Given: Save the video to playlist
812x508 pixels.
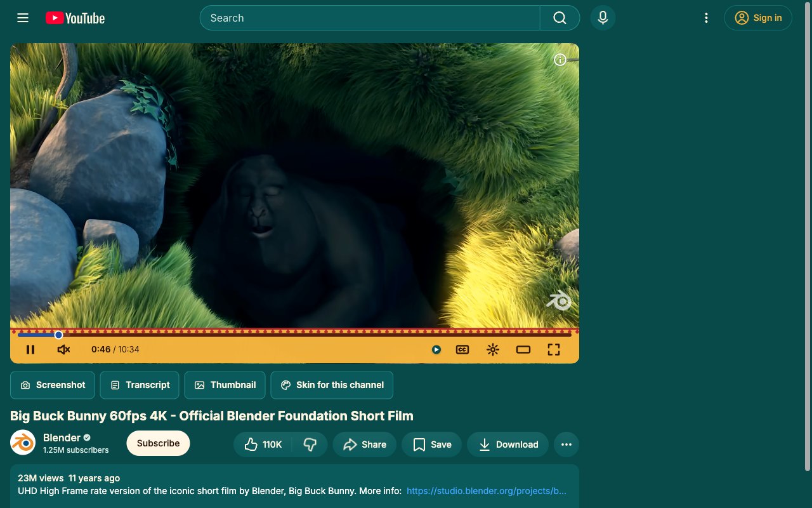Looking at the screenshot, I should (x=432, y=444).
